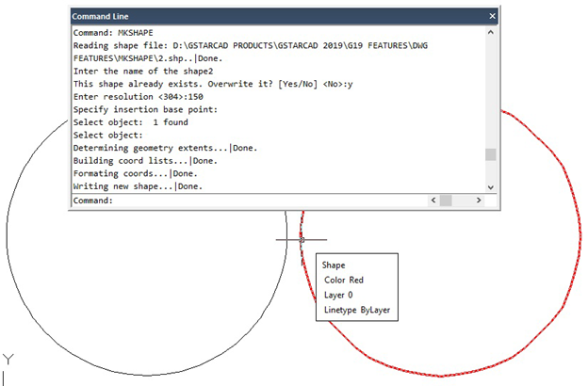Click the horizontal scroll left arrow
The image size is (588, 386).
click(433, 201)
